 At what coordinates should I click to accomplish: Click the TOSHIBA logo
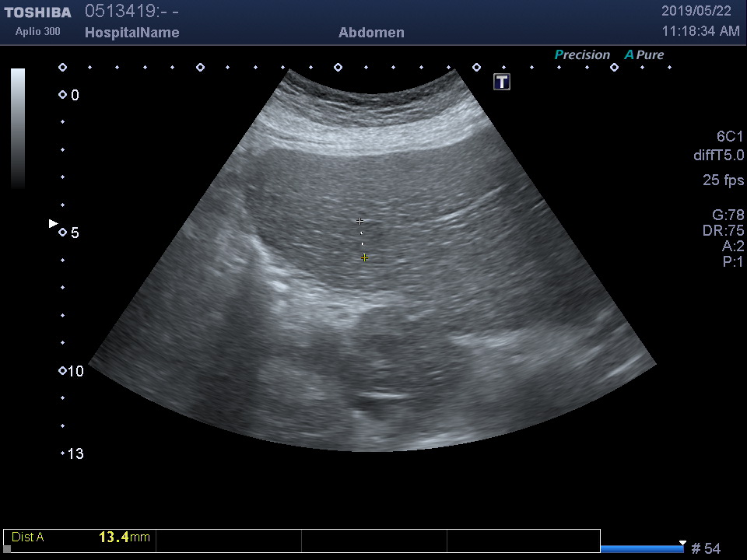tap(37, 12)
